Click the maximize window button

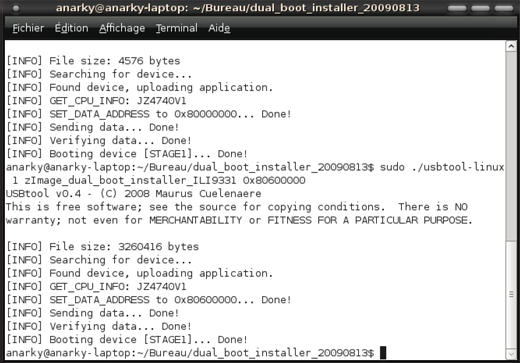tap(480, 8)
